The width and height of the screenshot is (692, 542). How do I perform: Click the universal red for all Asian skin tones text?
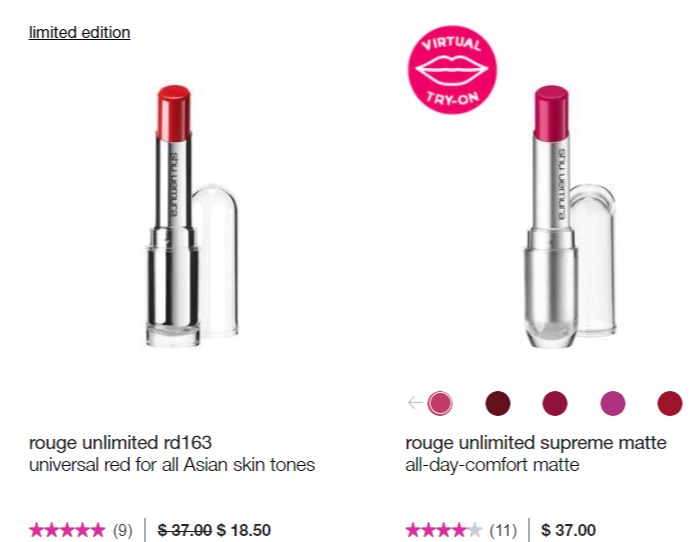tap(172, 465)
